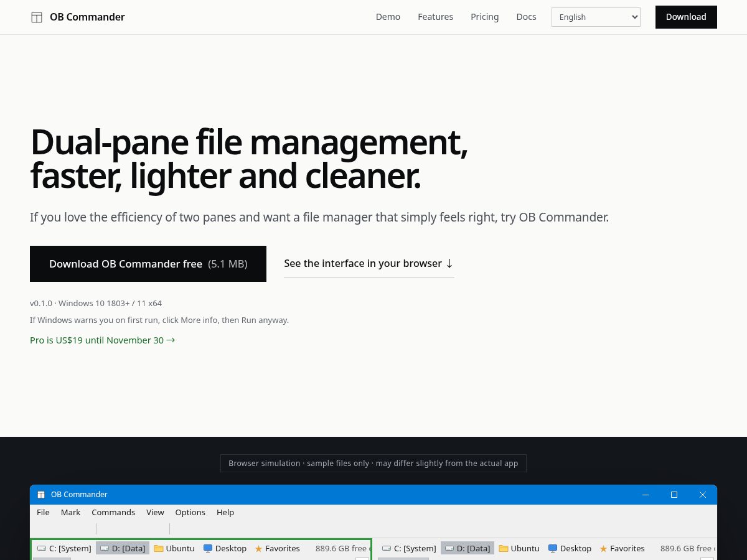Click right pane 889.6 GB free text
747x560 pixels.
(687, 548)
